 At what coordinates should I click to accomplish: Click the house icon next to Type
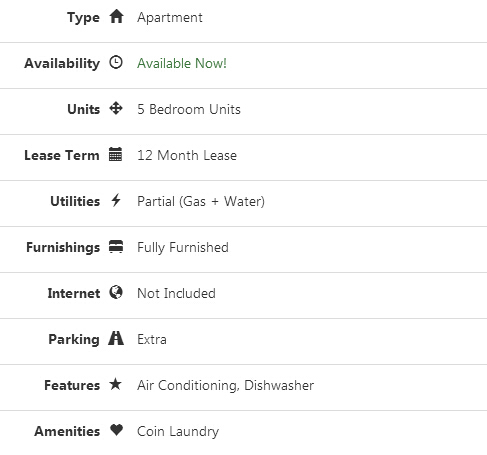(116, 16)
